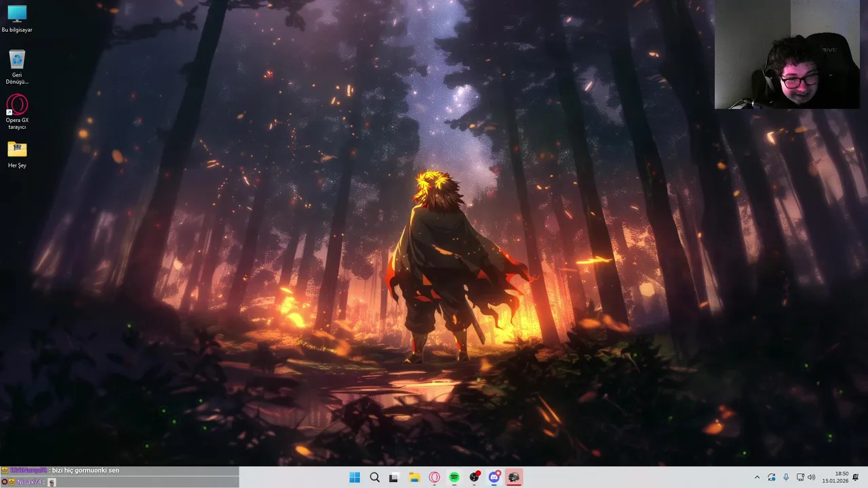Open the volume speaker tray icon
This screenshot has height=488, width=868.
tap(812, 477)
